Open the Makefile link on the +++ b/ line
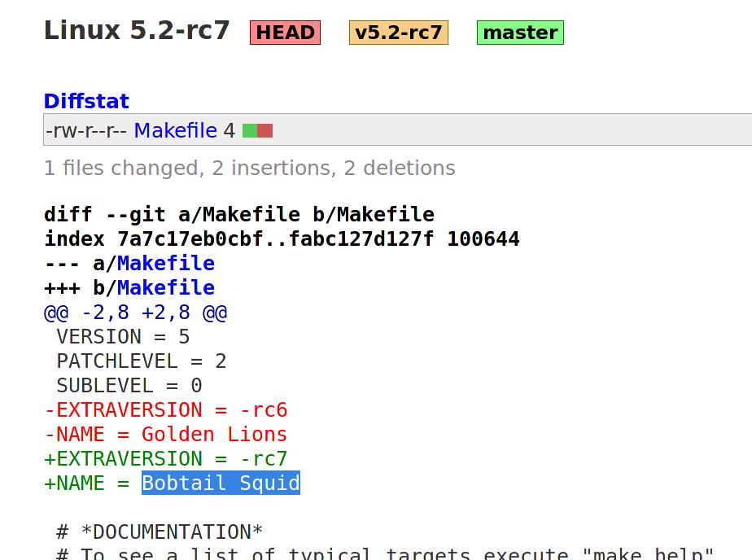 point(166,288)
